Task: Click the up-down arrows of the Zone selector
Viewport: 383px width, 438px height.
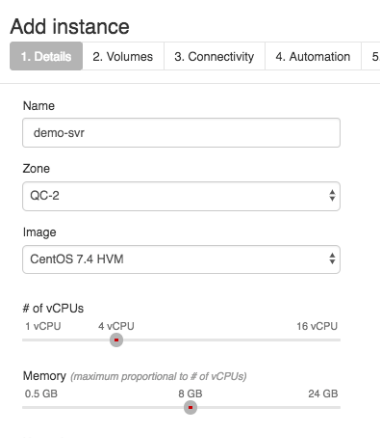Action: point(332,196)
